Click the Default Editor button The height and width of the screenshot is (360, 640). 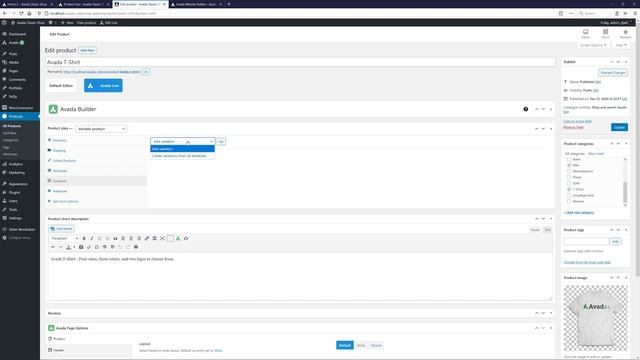coord(61,86)
